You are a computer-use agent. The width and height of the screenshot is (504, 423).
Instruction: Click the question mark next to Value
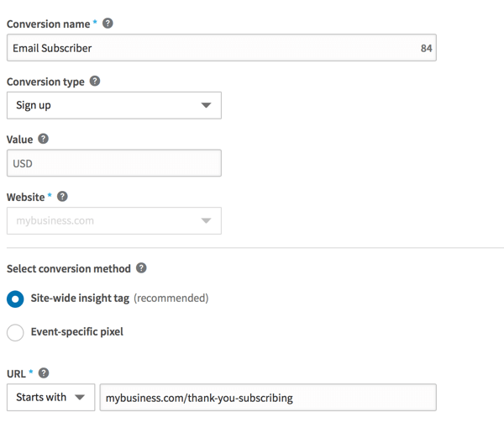[43, 140]
